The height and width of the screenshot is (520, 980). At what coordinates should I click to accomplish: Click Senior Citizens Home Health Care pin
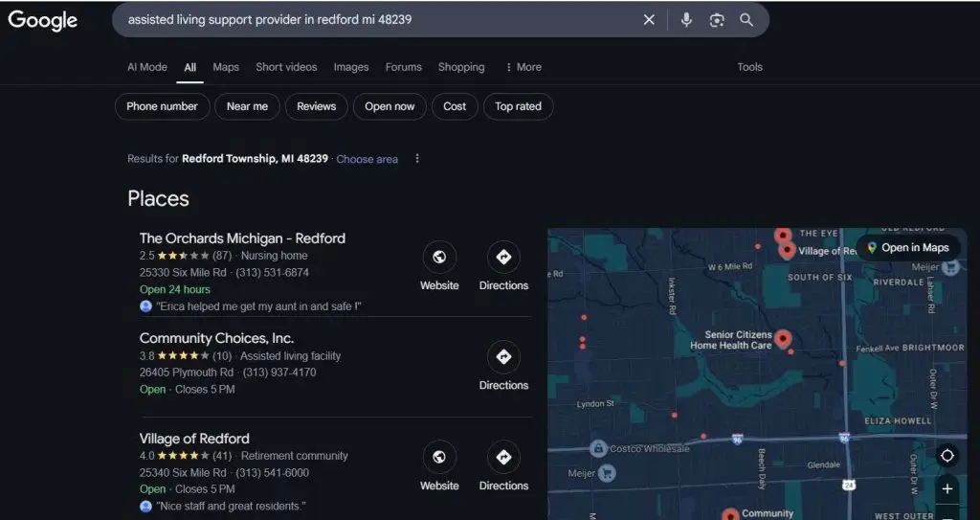point(783,339)
